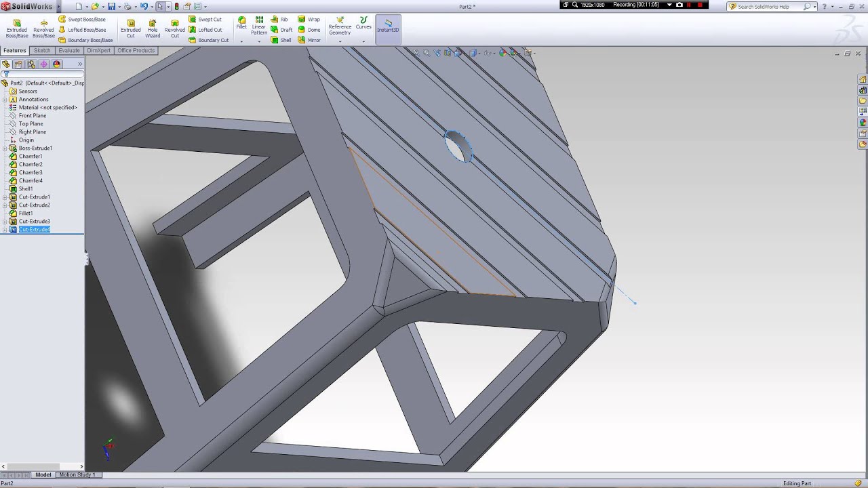
Task: Select the Extruded Boss/Base tool
Action: (17, 28)
